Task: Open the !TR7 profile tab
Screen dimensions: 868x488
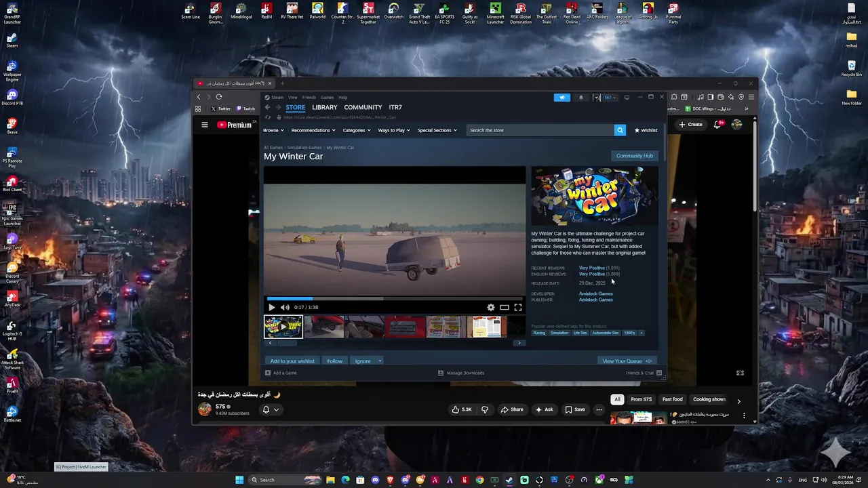Action: (395, 107)
